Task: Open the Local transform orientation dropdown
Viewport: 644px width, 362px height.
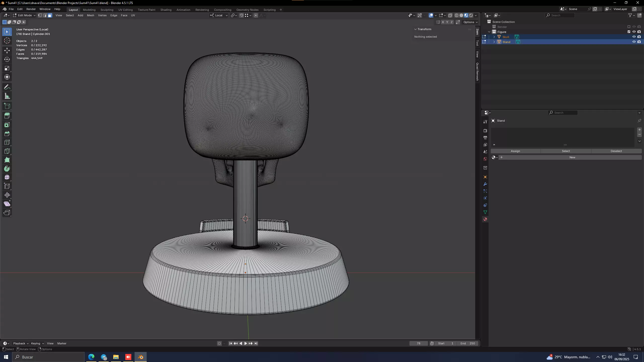Action: tap(219, 15)
